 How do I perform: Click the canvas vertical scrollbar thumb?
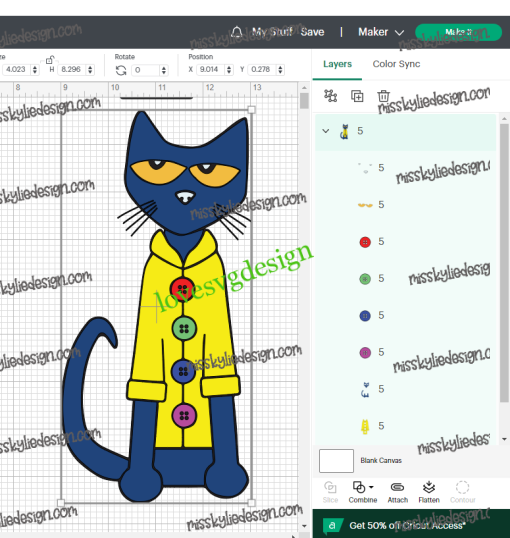point(304,101)
